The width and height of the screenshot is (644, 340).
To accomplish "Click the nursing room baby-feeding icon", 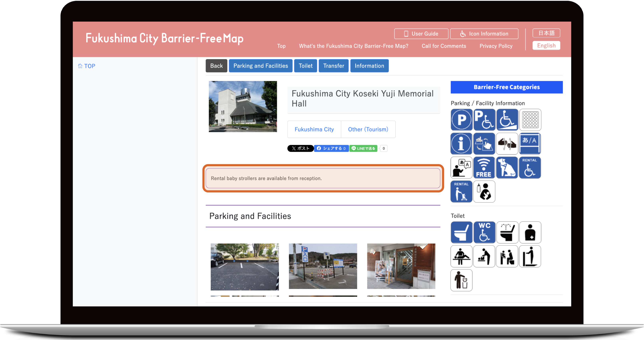I will click(x=484, y=192).
